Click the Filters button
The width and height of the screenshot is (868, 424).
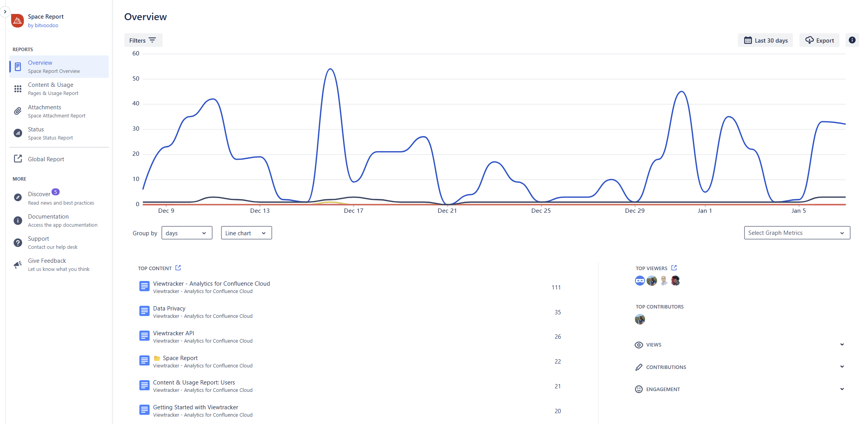[143, 40]
